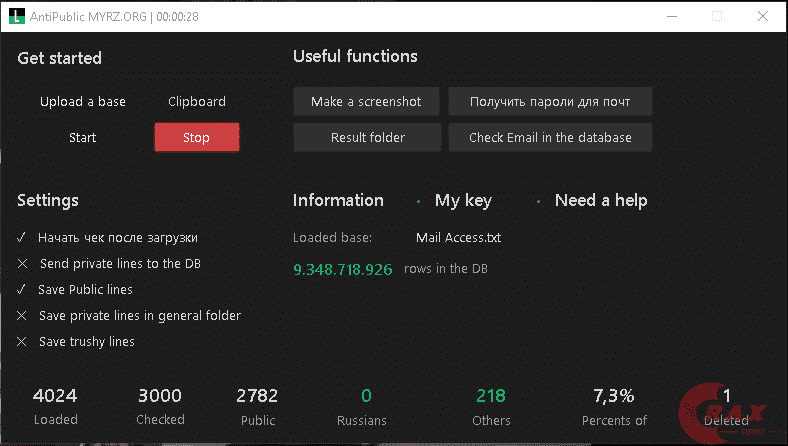The image size is (788, 446).
Task: Click the 0 Russians counter
Action: [366, 396]
